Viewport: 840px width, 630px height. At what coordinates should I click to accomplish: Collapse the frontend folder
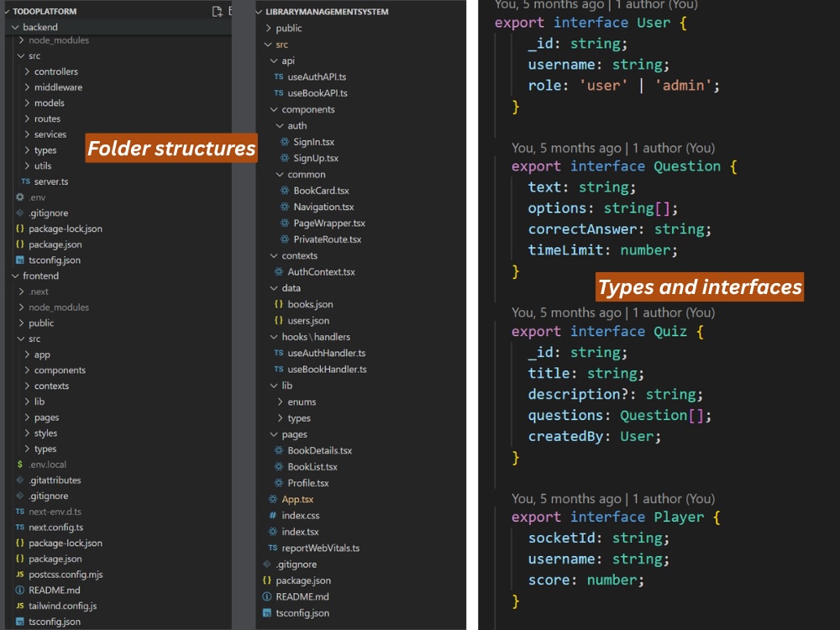click(15, 276)
